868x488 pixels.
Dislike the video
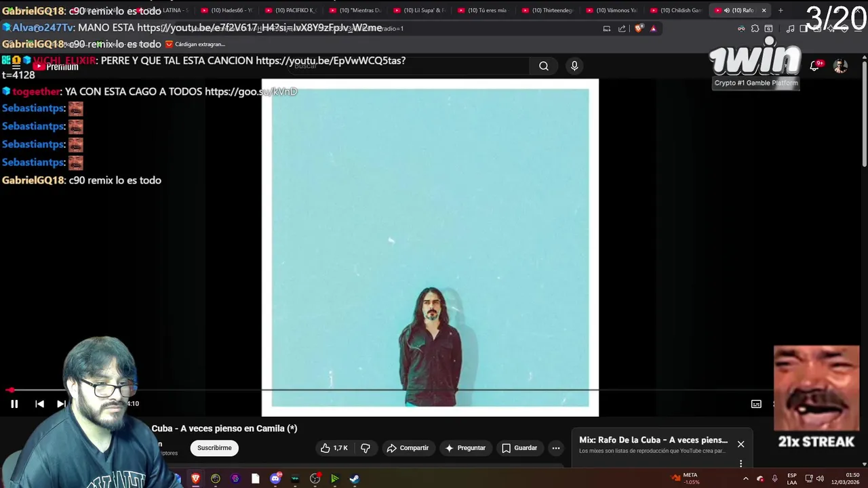(366, 448)
